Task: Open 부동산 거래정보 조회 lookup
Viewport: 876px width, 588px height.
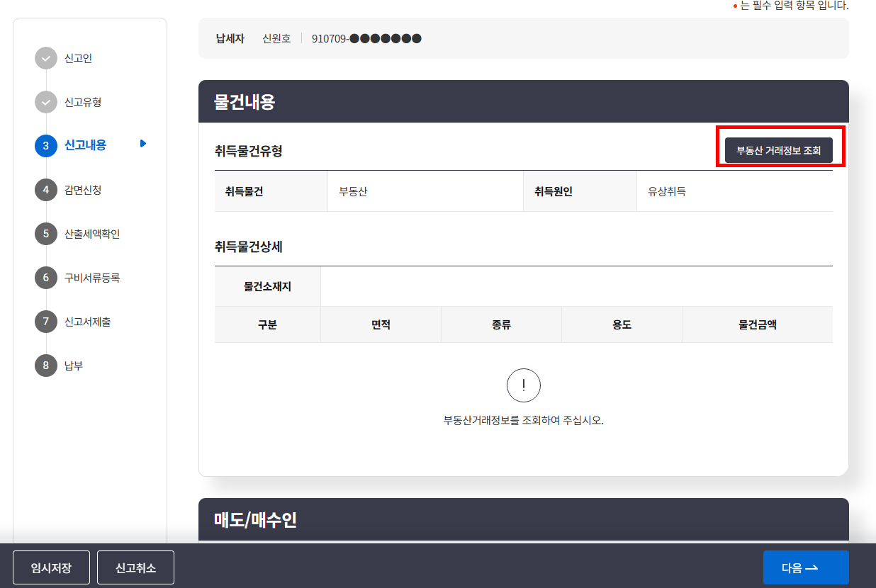Action: [x=778, y=150]
